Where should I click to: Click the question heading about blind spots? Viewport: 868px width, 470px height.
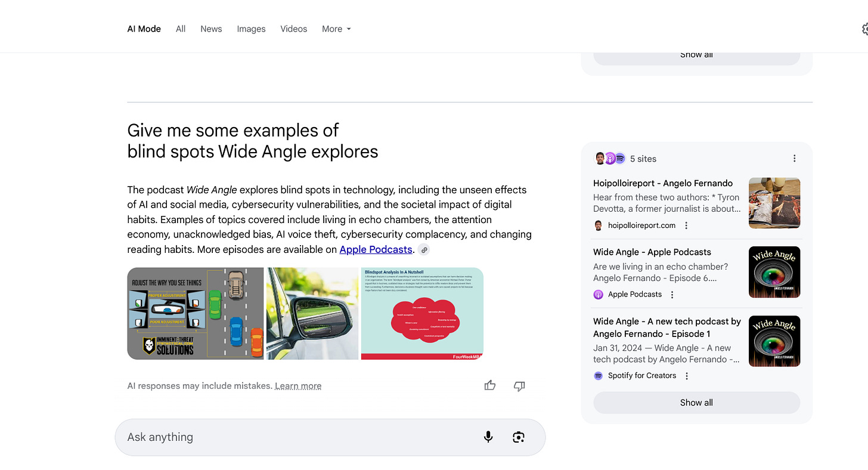tap(253, 141)
